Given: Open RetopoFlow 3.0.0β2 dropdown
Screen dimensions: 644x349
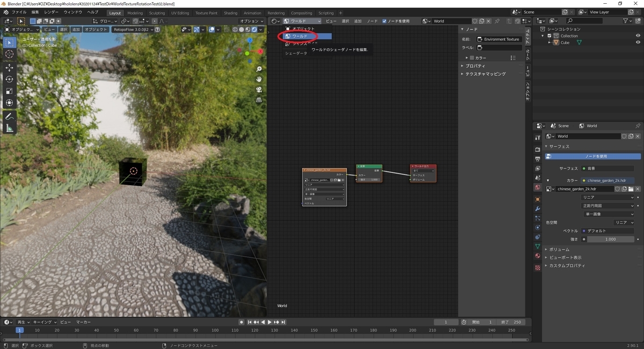Looking at the screenshot, I should 133,30.
